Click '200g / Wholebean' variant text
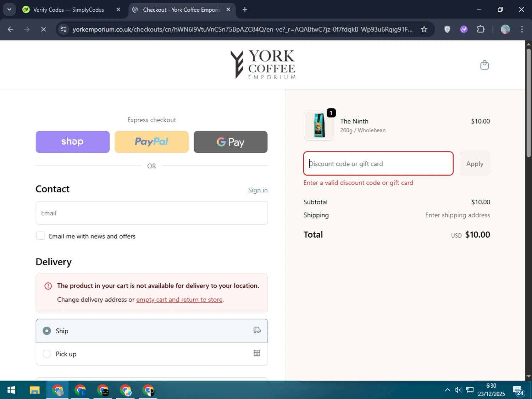532x399 pixels. point(363,131)
